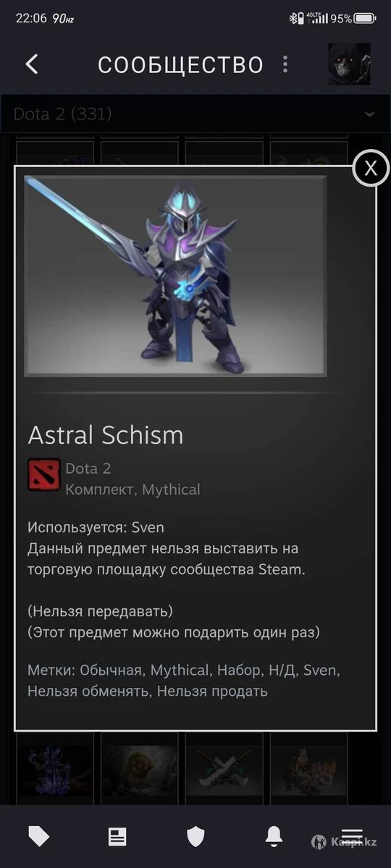Screen dimensions: 391x868
Task: Expand the Dota 2 (331) inventory dropdown
Action: (195, 114)
